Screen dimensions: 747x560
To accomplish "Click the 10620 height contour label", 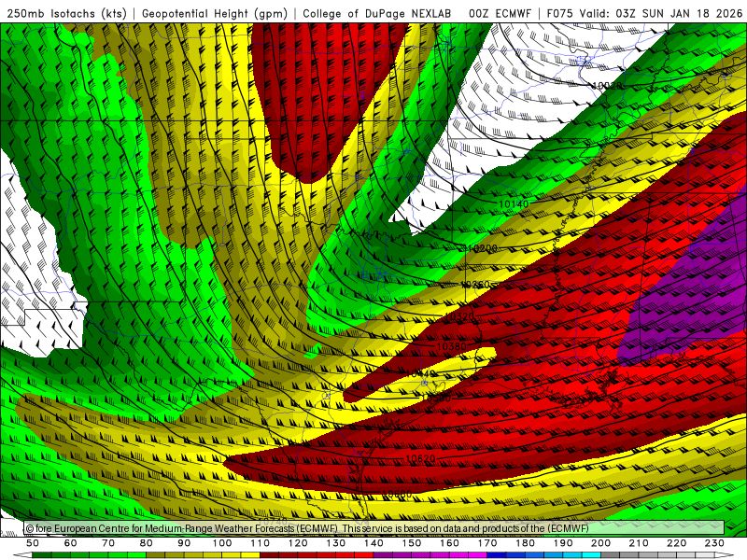I will tap(420, 458).
